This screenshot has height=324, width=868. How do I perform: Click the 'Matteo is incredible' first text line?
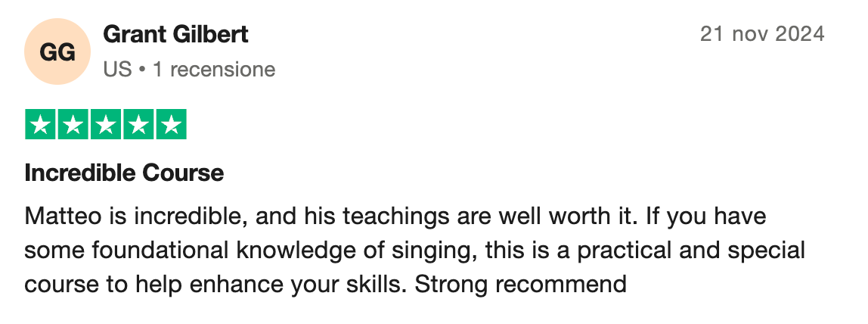[x=395, y=216]
